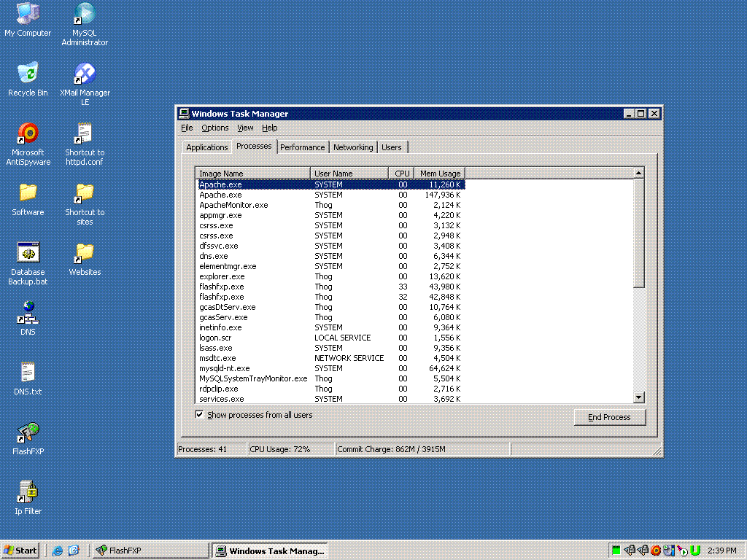
Task: Open XMail Manager LE shortcut
Action: [85, 74]
